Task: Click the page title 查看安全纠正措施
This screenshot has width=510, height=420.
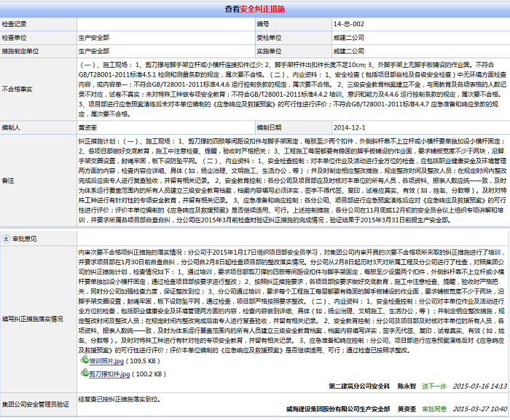Action: (x=255, y=9)
